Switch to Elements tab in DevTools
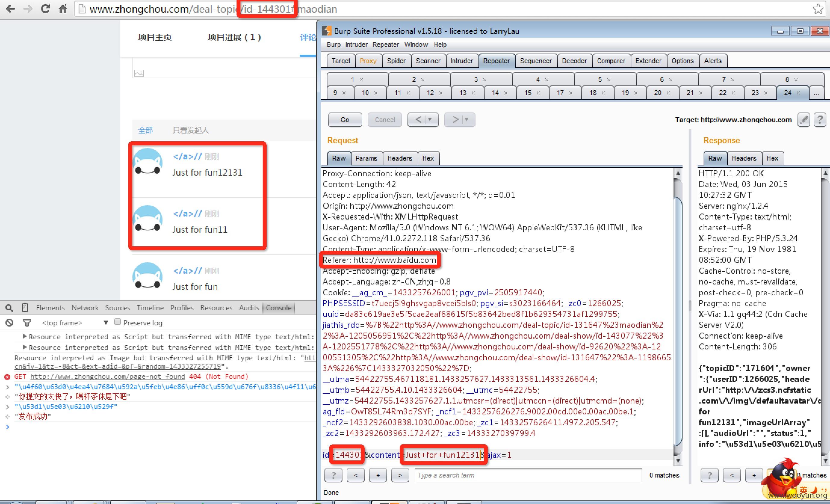 51,308
